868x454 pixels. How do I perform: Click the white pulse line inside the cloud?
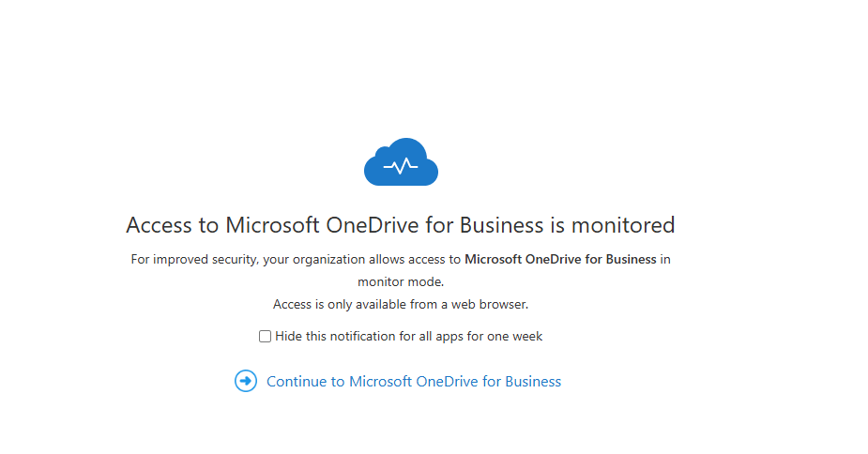coord(401,167)
